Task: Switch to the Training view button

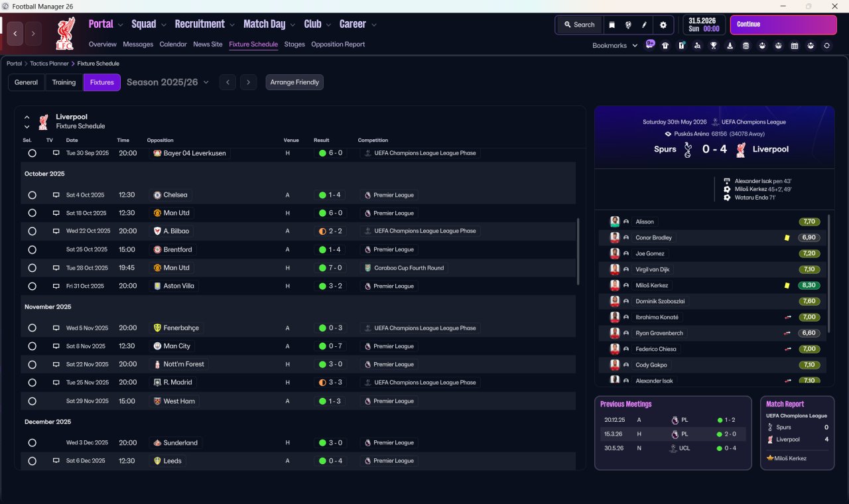Action: [64, 82]
